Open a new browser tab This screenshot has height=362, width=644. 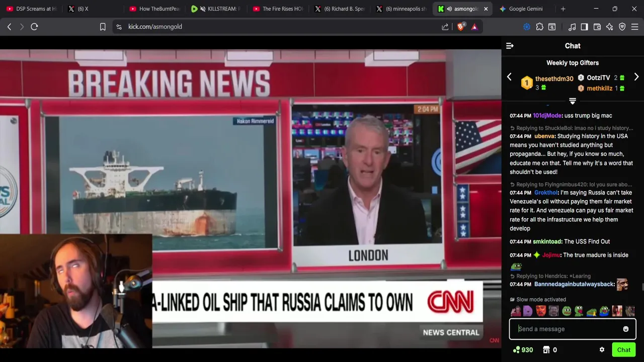563,9
